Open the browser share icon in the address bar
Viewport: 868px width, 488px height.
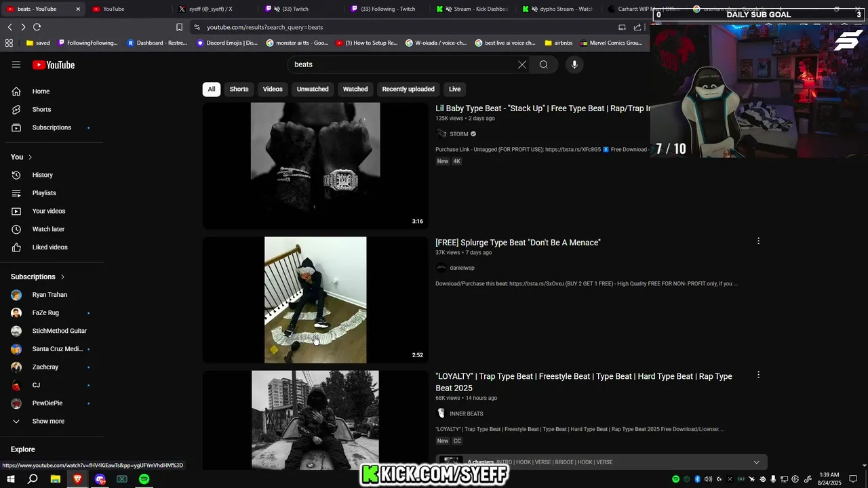tap(637, 27)
